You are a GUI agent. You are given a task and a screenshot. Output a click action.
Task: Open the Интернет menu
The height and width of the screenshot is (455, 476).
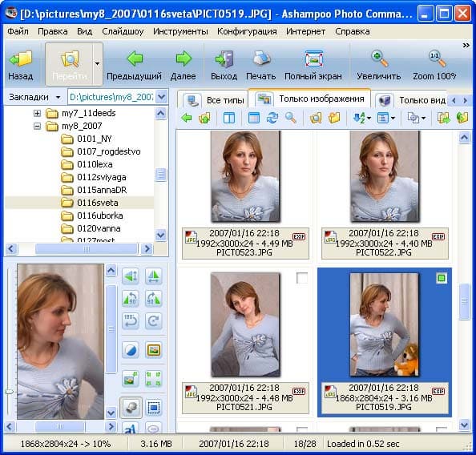click(x=305, y=31)
